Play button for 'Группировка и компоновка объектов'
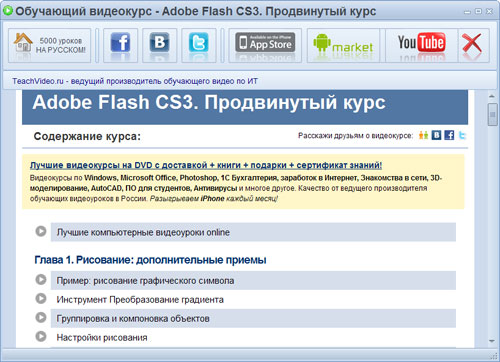The width and height of the screenshot is (500, 362). 41,317
